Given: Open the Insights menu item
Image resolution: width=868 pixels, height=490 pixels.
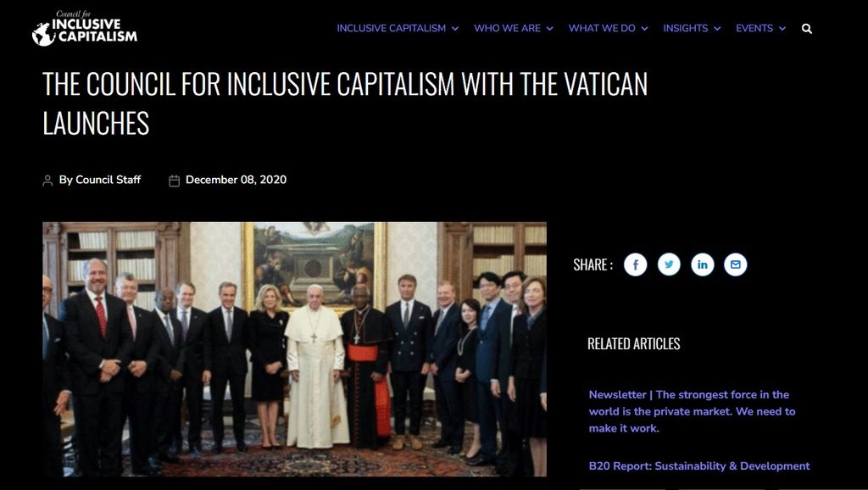Looking at the screenshot, I should 685,28.
